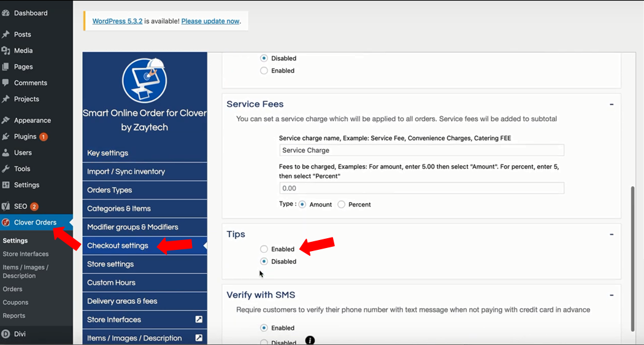The width and height of the screenshot is (644, 345).
Task: Choose Amount as service fee type
Action: [x=302, y=204]
